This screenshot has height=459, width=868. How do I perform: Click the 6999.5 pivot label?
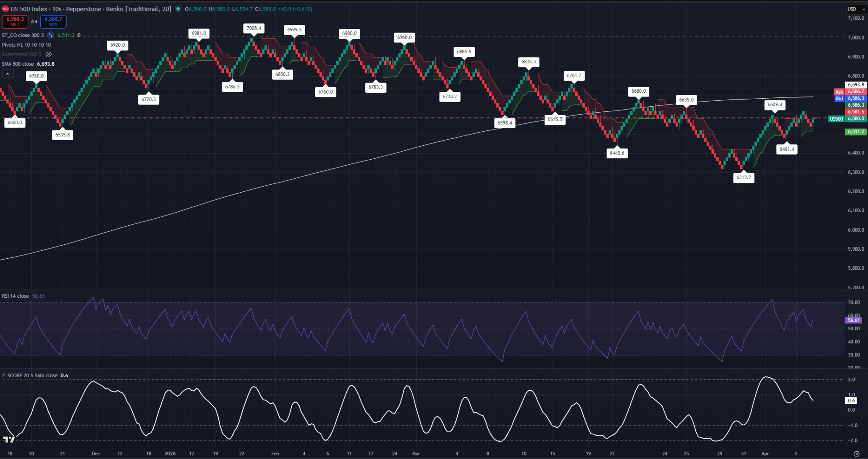(x=295, y=30)
